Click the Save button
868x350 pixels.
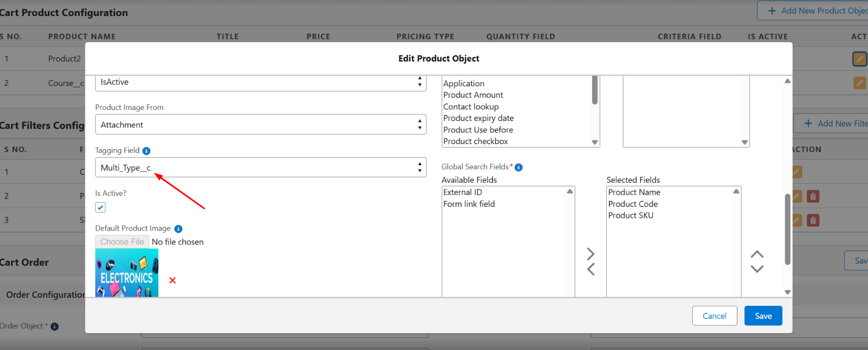pyautogui.click(x=763, y=316)
